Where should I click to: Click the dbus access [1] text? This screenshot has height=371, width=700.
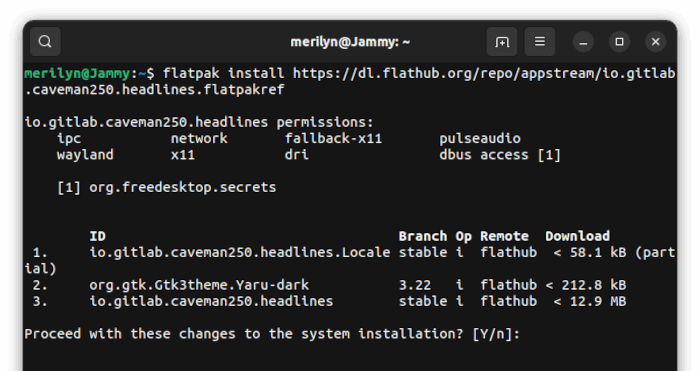click(500, 155)
